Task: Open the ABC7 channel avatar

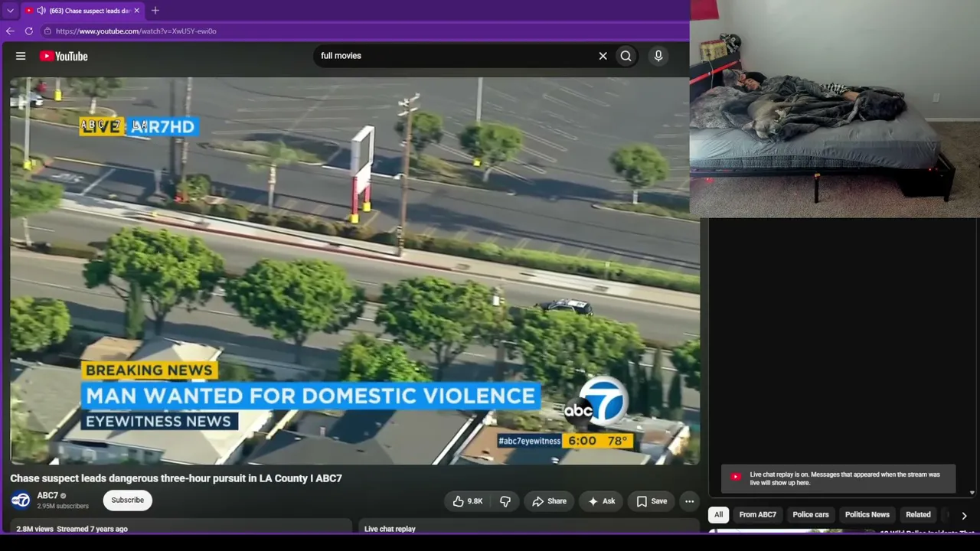Action: point(21,500)
